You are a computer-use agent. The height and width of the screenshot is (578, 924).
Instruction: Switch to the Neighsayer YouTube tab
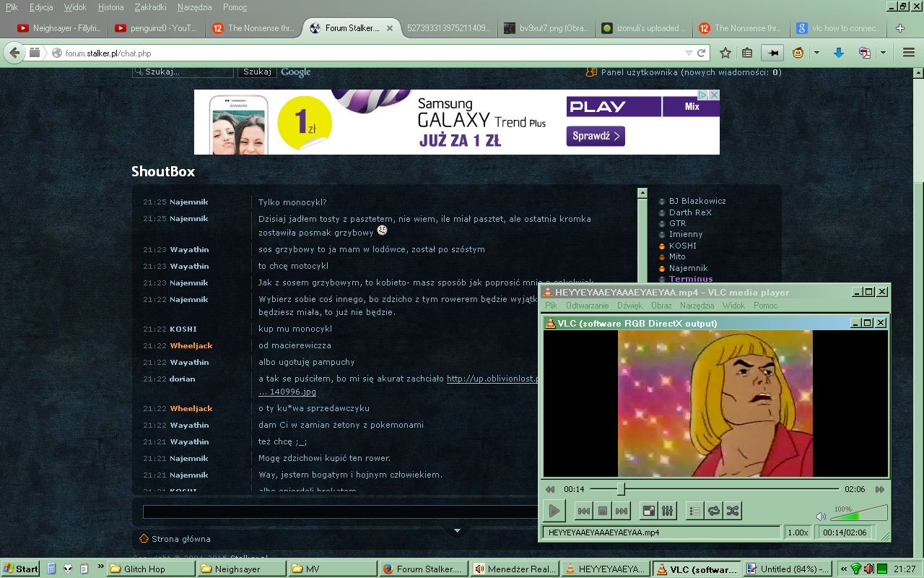59,28
